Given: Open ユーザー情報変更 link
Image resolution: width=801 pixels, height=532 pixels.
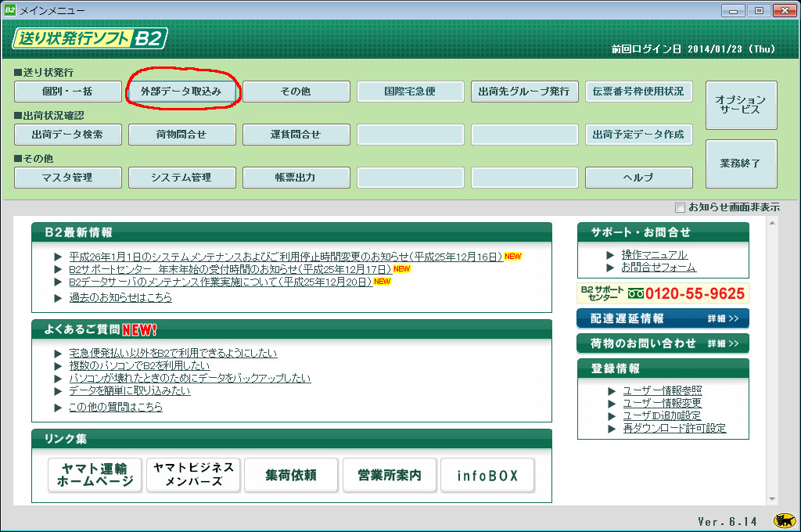Looking at the screenshot, I should [663, 403].
